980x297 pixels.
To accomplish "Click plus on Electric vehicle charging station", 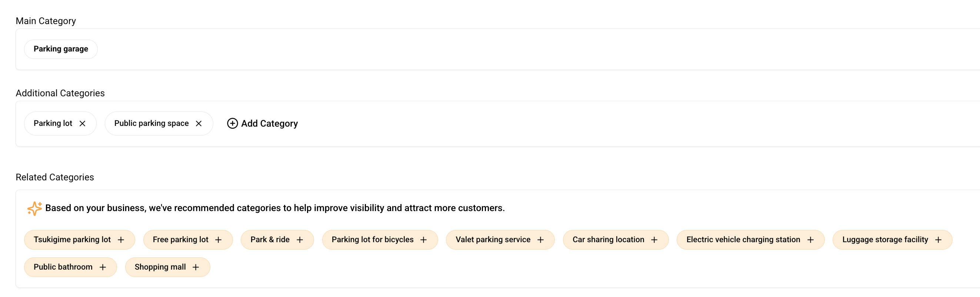I will tap(810, 240).
